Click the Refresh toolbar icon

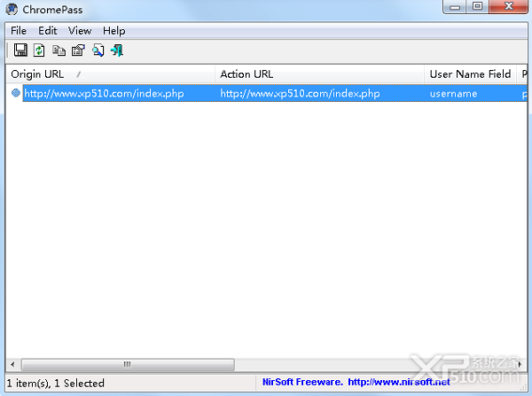pos(39,50)
